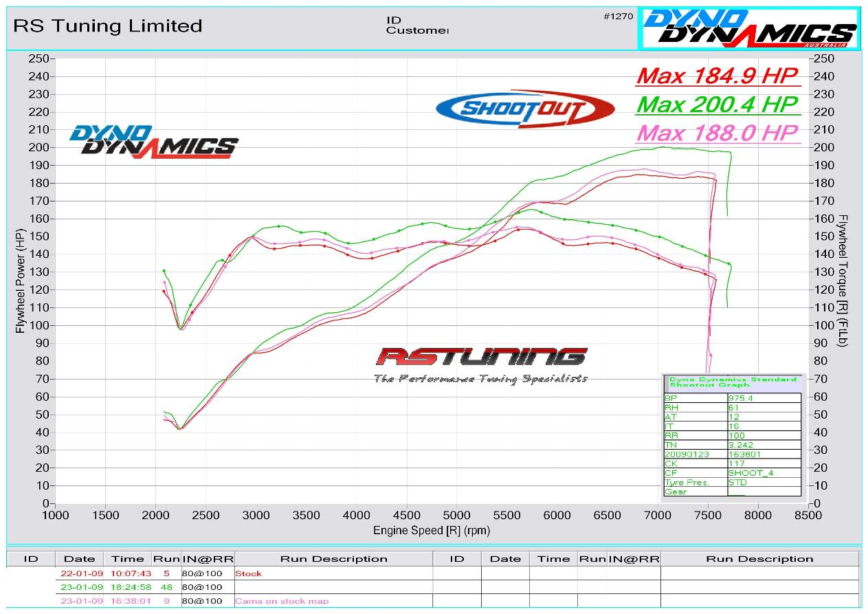This screenshot has height=614, width=868.
Task: Select the green Max 200.4 HP label
Action: (x=717, y=104)
